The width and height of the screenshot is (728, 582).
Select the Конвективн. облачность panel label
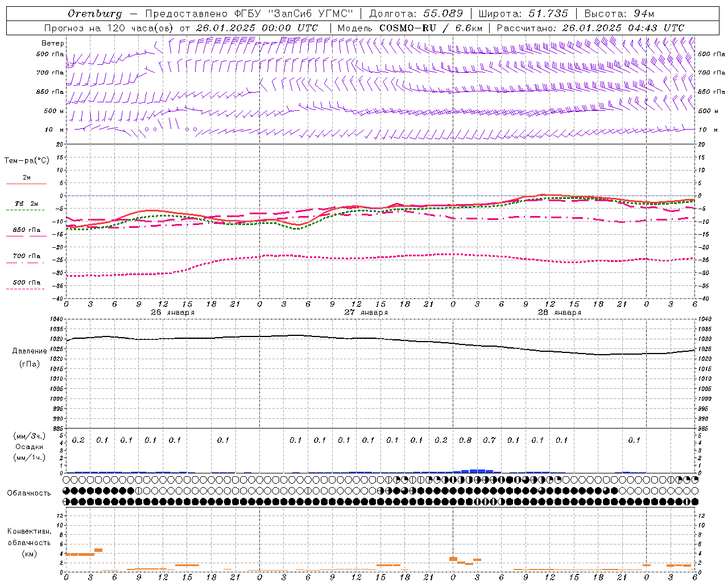pyautogui.click(x=29, y=537)
